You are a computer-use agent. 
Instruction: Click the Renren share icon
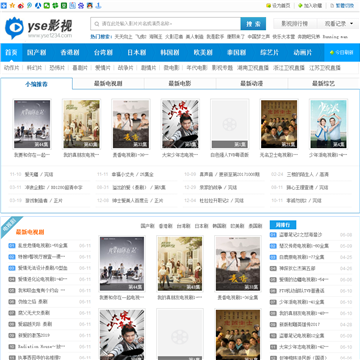(x=38, y=6)
